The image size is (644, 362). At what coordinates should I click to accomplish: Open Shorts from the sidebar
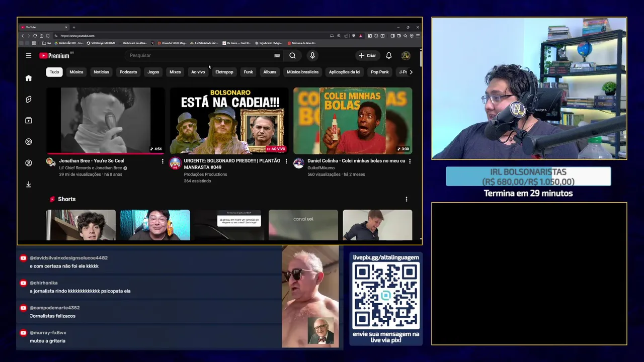(29, 100)
